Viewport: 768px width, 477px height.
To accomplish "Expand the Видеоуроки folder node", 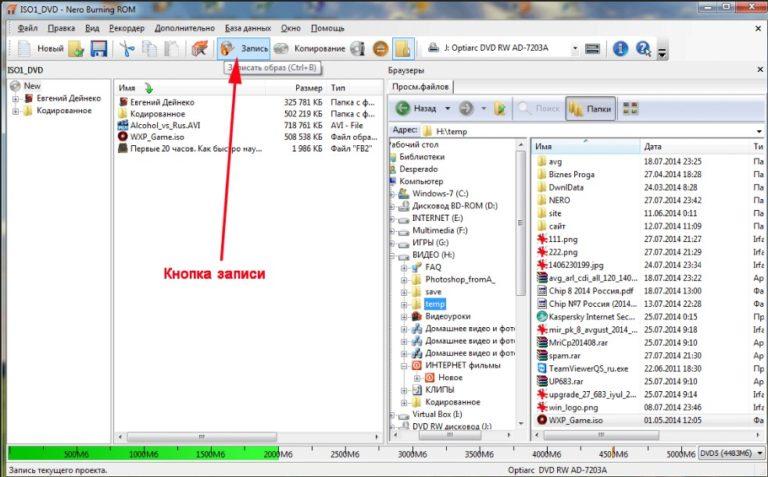I will click(404, 317).
